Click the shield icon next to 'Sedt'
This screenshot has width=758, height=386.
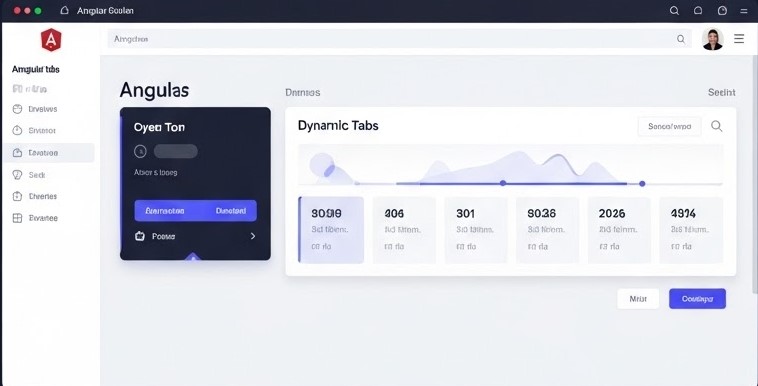tap(17, 175)
